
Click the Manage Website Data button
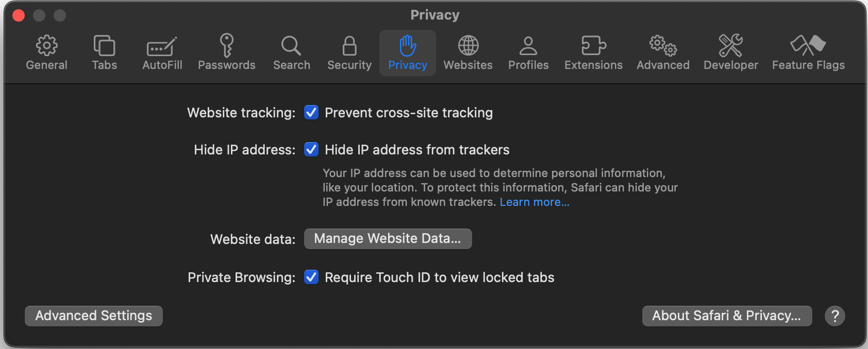(388, 239)
